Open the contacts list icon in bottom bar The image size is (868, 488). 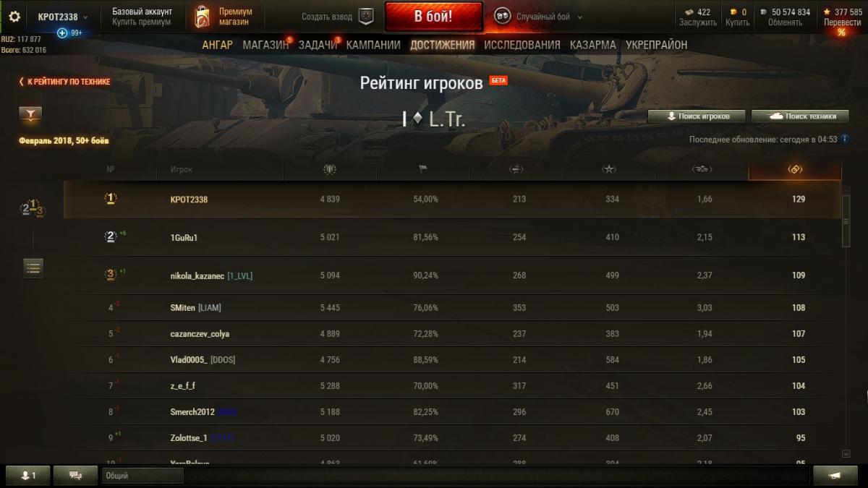[x=28, y=475]
